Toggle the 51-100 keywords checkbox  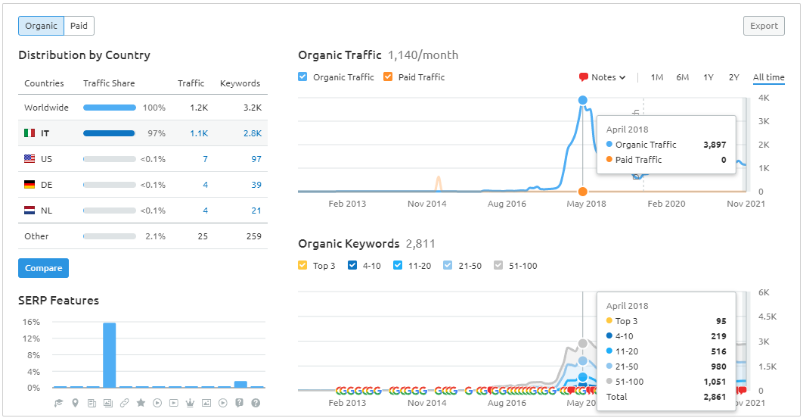[498, 265]
